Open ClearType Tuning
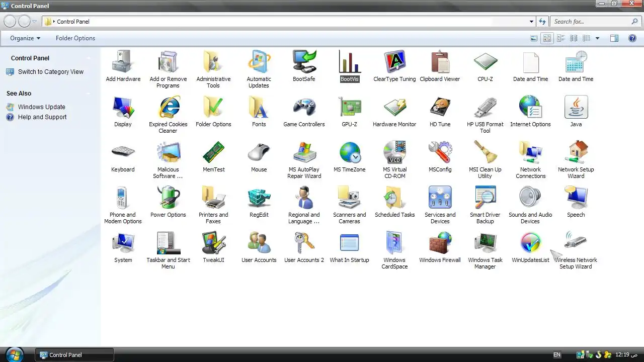Image resolution: width=644 pixels, height=362 pixels. tap(394, 66)
